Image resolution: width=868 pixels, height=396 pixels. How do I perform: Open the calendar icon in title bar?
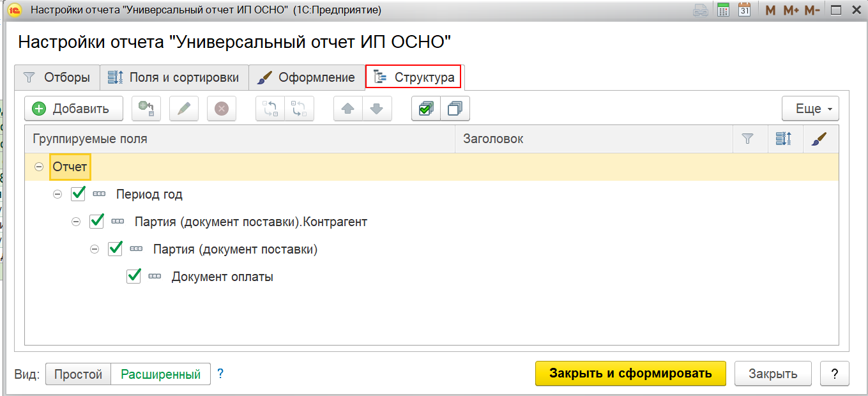[744, 10]
